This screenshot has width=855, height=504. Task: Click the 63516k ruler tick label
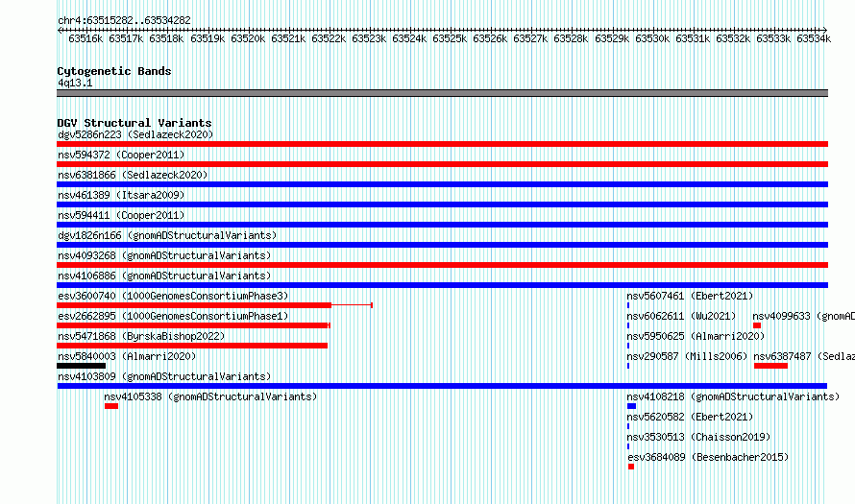(85, 38)
